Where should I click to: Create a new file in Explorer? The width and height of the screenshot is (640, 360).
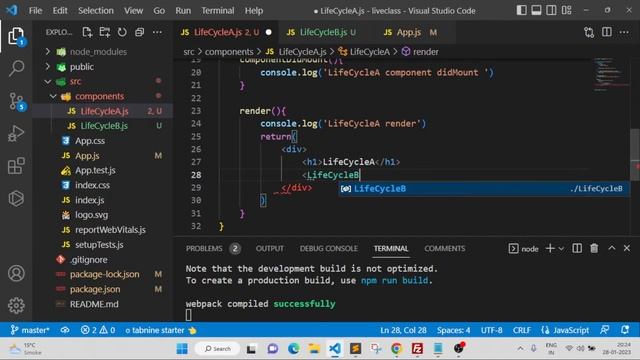87,32
